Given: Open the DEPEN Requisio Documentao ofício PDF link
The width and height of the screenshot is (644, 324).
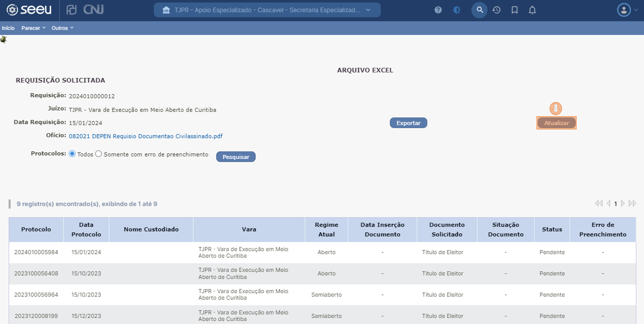Looking at the screenshot, I should 145,136.
